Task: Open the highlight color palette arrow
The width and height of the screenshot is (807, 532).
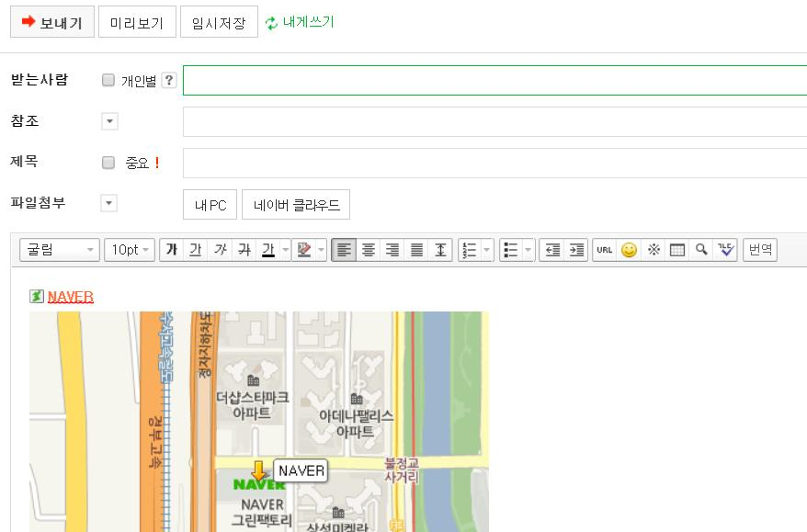Action: pos(321,250)
